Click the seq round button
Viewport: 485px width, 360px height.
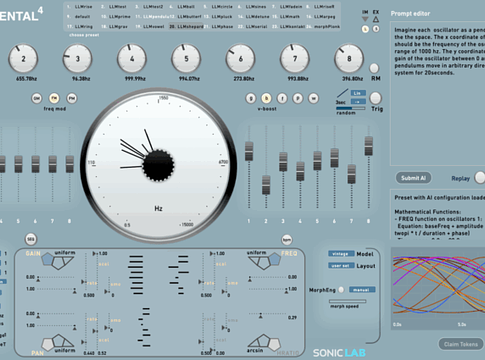pyautogui.click(x=31, y=239)
